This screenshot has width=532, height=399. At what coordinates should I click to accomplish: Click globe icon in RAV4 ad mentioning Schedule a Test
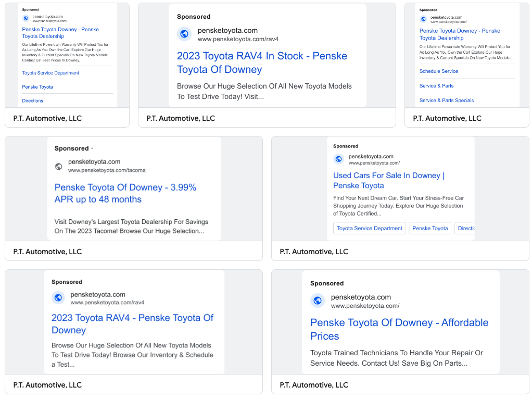[x=59, y=298]
